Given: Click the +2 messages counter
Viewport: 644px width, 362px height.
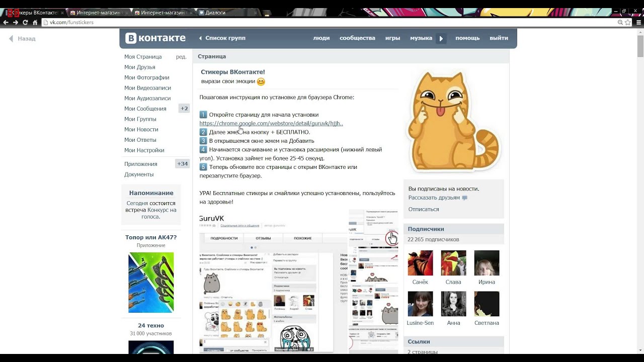Looking at the screenshot, I should click(x=184, y=109).
